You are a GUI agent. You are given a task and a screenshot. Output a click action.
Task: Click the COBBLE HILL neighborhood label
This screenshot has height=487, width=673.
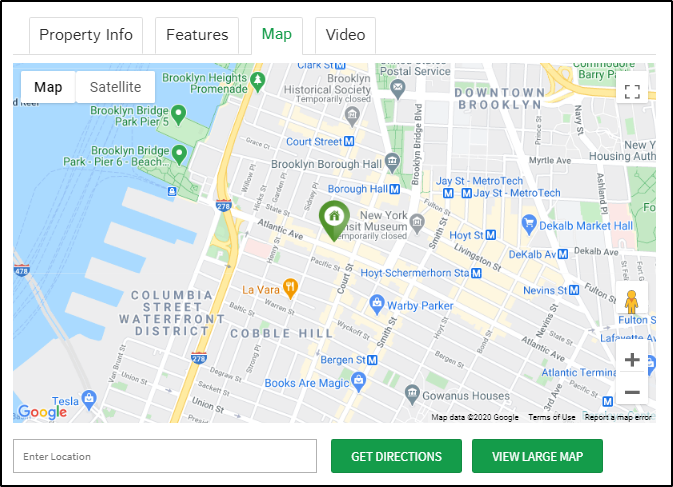(x=282, y=333)
